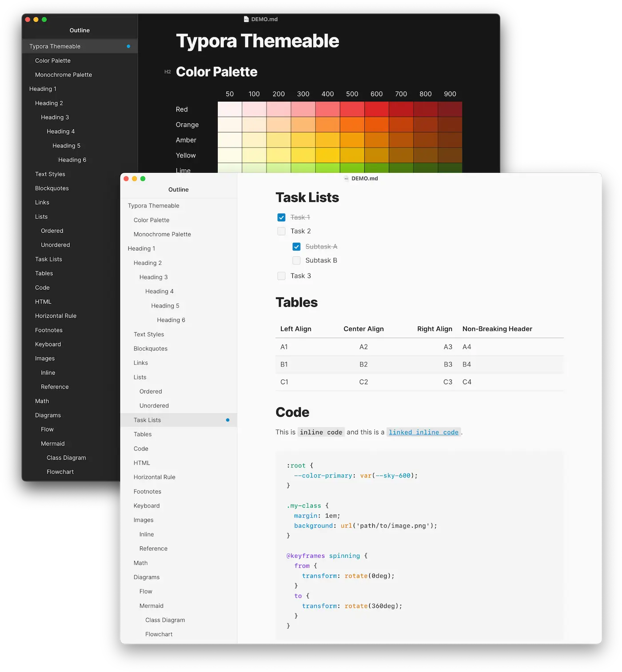Click the Code heading in document
Image resolution: width=622 pixels, height=672 pixels.
[292, 412]
